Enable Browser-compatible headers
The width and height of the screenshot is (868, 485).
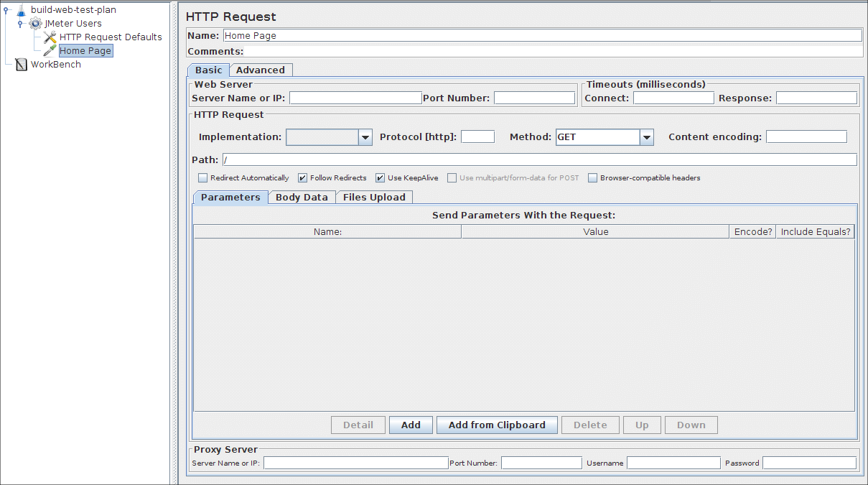pyautogui.click(x=592, y=177)
